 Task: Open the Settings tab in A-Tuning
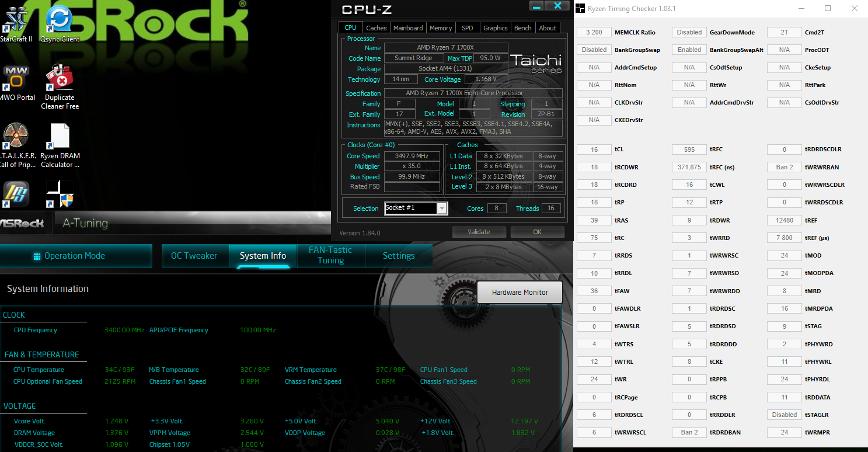(399, 256)
